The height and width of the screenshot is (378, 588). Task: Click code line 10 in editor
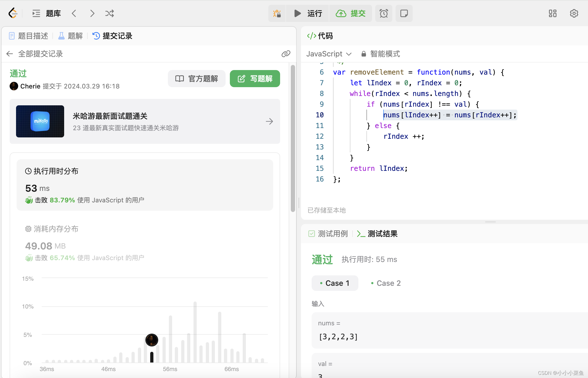pos(450,115)
